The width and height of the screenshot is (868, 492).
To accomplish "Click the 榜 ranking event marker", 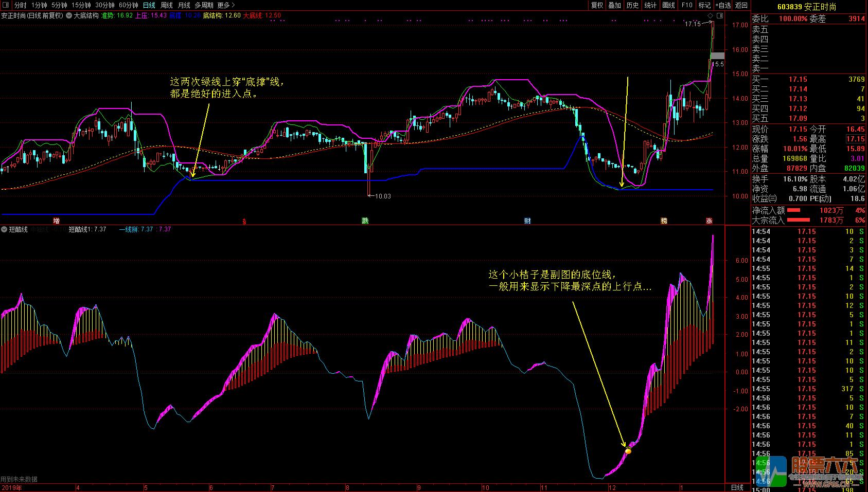I will 664,221.
